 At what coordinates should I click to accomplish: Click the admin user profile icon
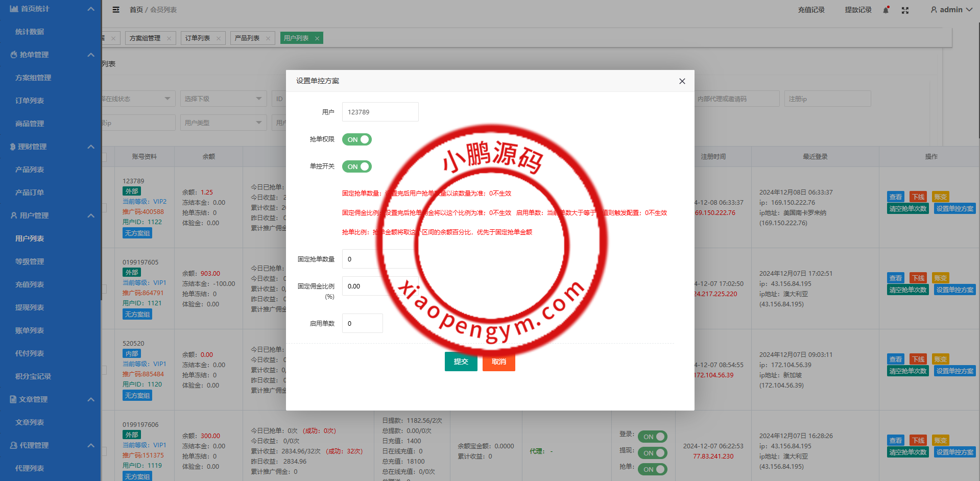pyautogui.click(x=934, y=10)
